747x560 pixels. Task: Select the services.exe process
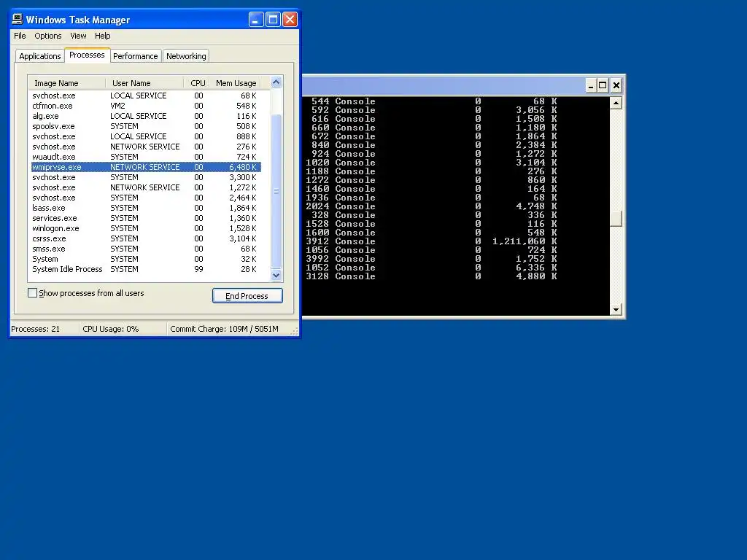point(146,218)
